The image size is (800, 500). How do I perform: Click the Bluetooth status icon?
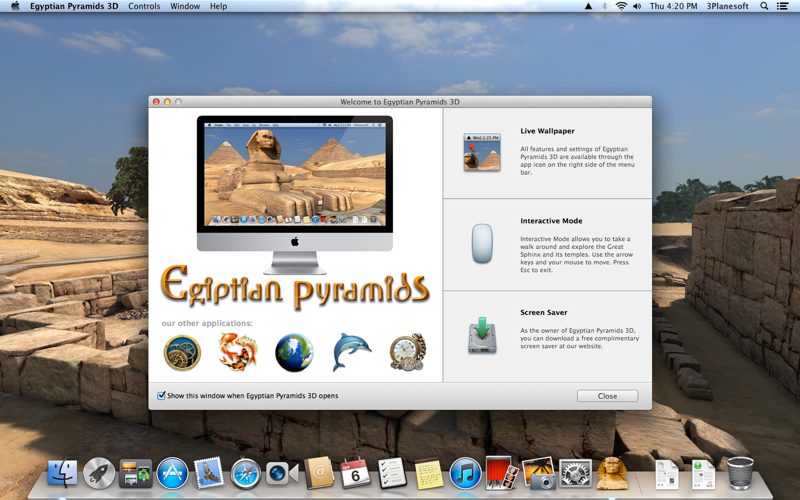[x=605, y=6]
